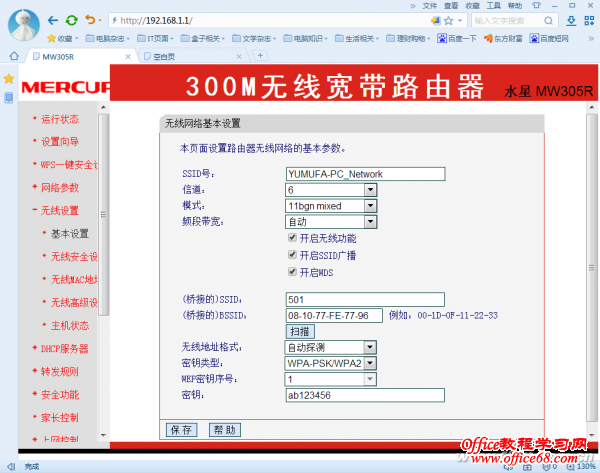Screen dimensions: 600x473
Task: Open the 电脑杂志 bookmarks folder
Action: click(x=108, y=39)
